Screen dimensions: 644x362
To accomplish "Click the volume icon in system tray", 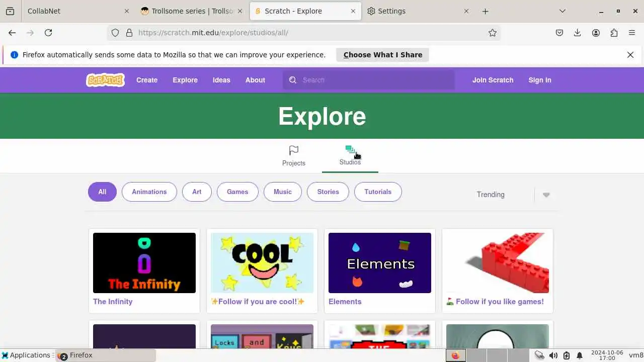I will pos(553,355).
